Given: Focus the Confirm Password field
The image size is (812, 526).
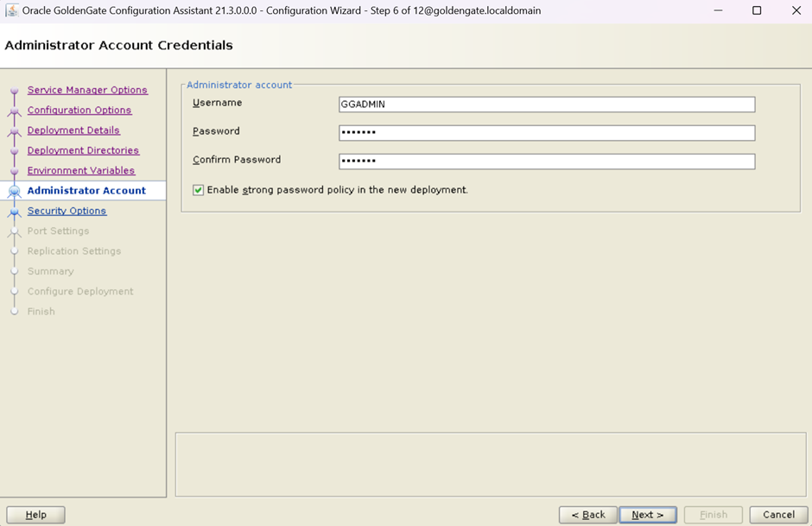Looking at the screenshot, I should (x=547, y=162).
